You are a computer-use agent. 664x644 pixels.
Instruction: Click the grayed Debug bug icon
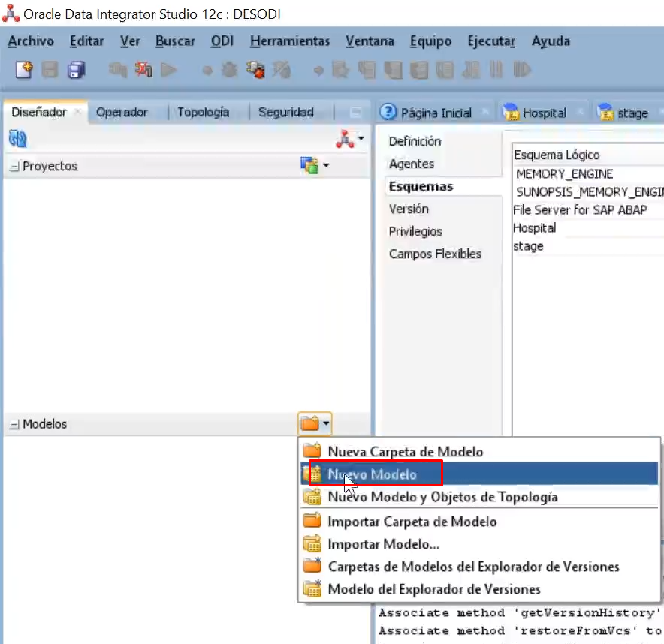(230, 70)
